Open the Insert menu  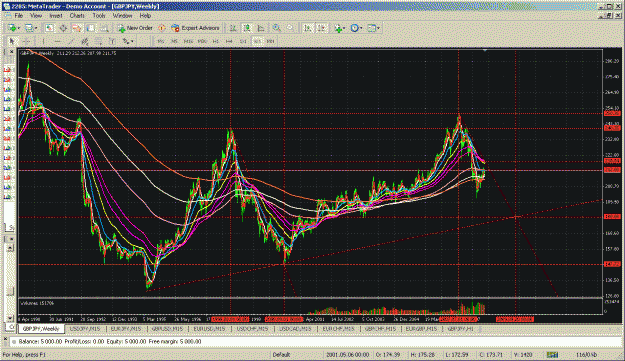(56, 16)
